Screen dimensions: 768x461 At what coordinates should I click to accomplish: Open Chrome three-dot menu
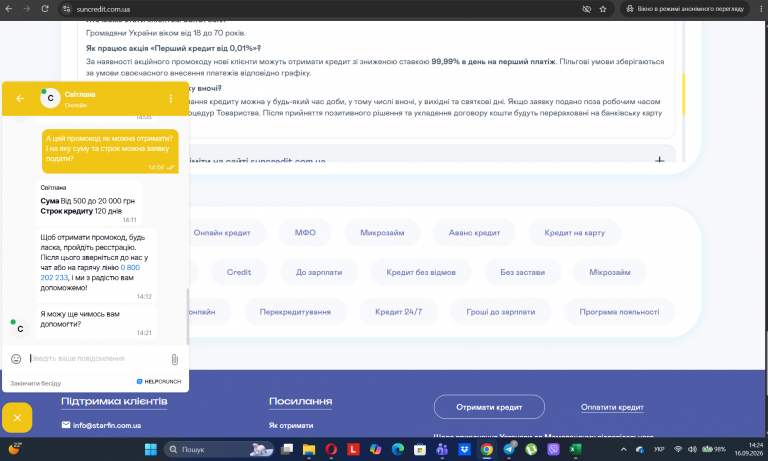pyautogui.click(x=761, y=9)
